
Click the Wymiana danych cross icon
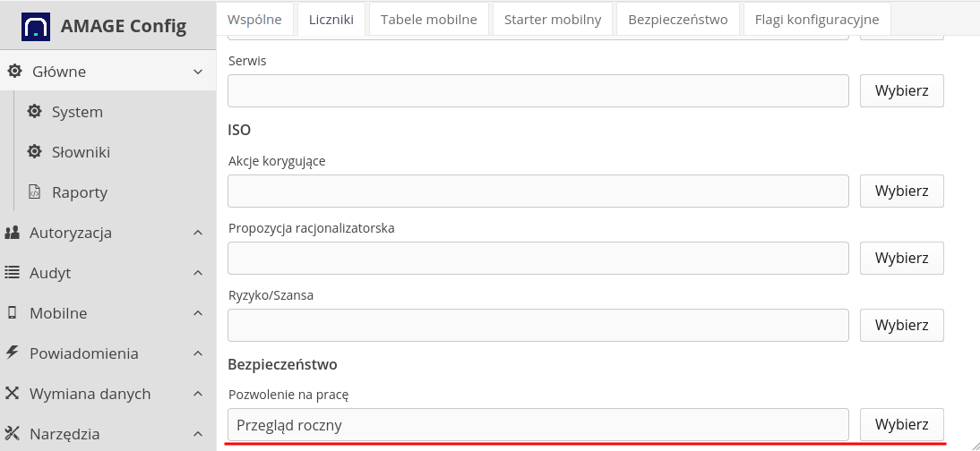click(13, 394)
